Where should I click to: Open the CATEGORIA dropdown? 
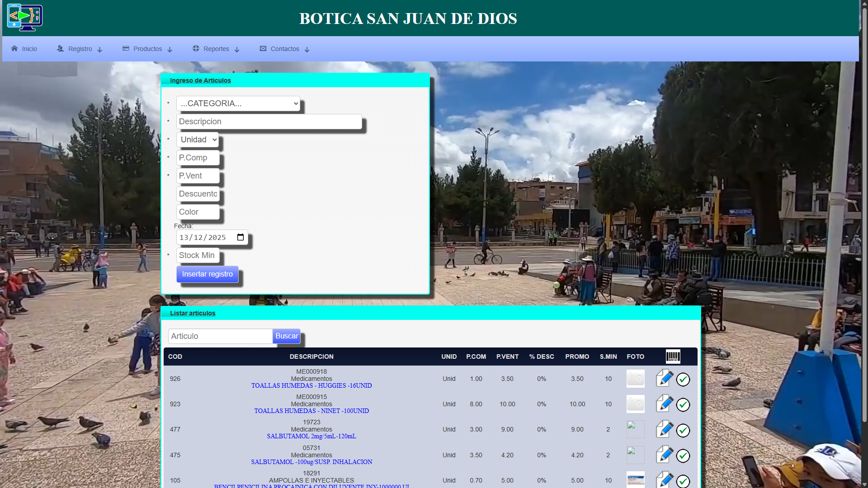[x=238, y=103]
